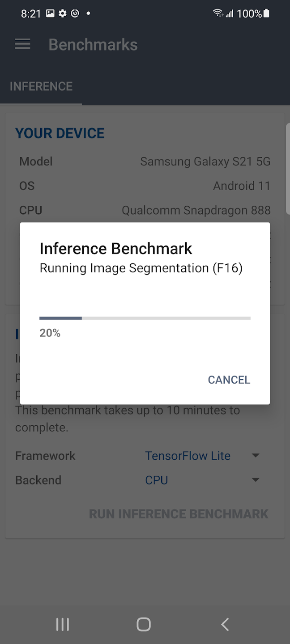This screenshot has height=644, width=290.
Task: Tap the Wi-Fi signal status icon
Action: pos(218,13)
